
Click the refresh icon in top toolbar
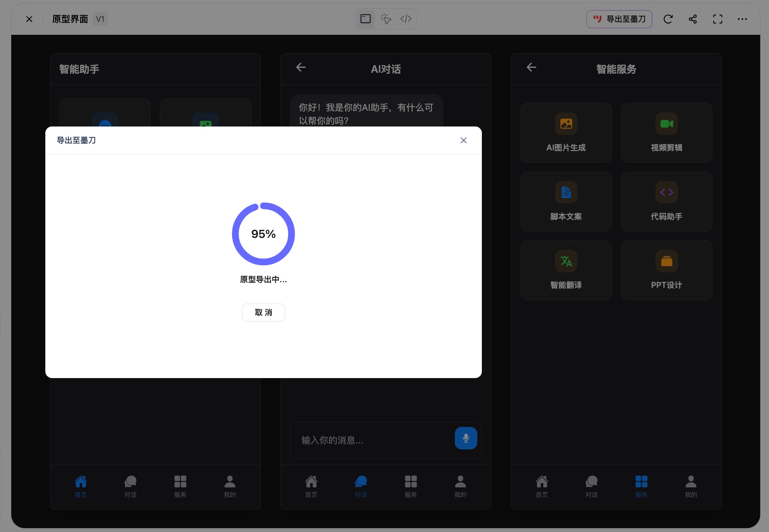pyautogui.click(x=668, y=19)
